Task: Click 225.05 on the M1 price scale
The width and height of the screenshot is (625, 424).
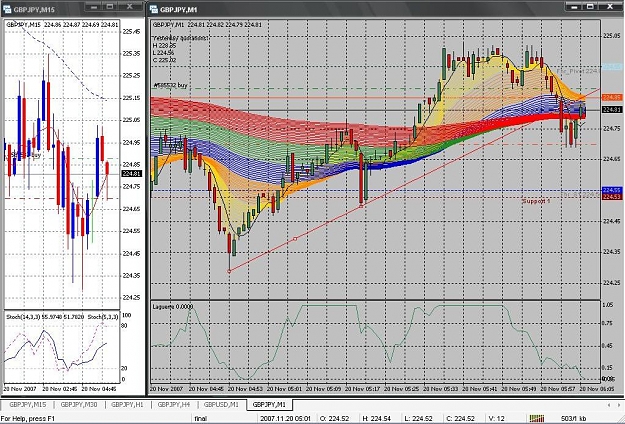Action: pyautogui.click(x=611, y=36)
